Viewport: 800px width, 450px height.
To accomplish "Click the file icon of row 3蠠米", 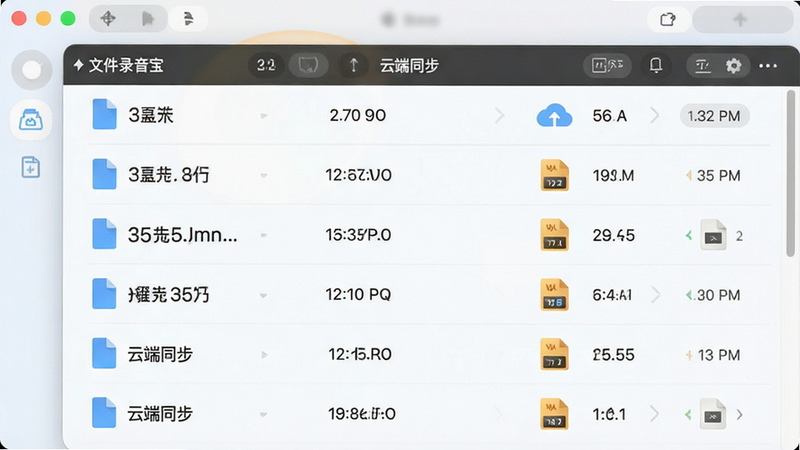I will point(104,114).
